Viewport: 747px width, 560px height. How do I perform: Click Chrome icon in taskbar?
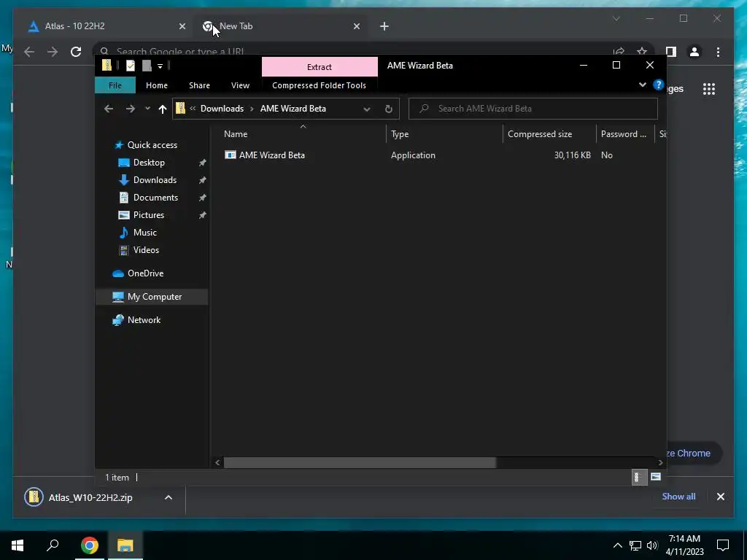pos(89,545)
